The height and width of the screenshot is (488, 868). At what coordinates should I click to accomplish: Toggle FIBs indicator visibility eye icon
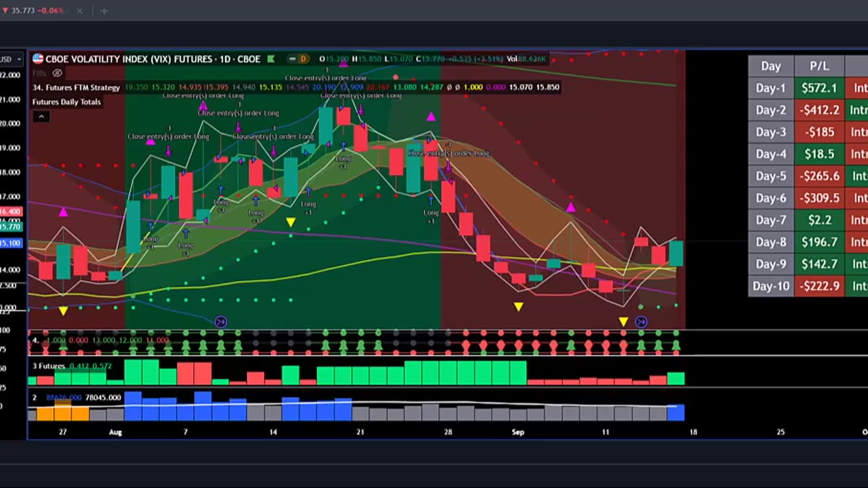tap(58, 73)
